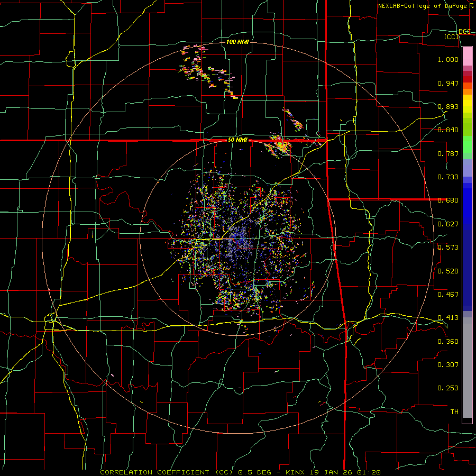Select the 0.733 legend value
Screen dimensions: 476x476
pos(448,177)
